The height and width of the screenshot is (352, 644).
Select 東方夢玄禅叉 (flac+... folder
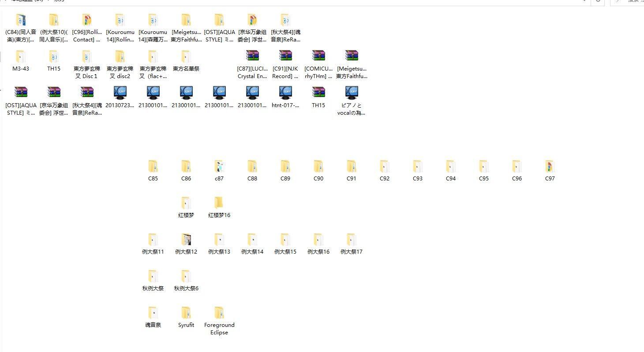[x=153, y=65]
